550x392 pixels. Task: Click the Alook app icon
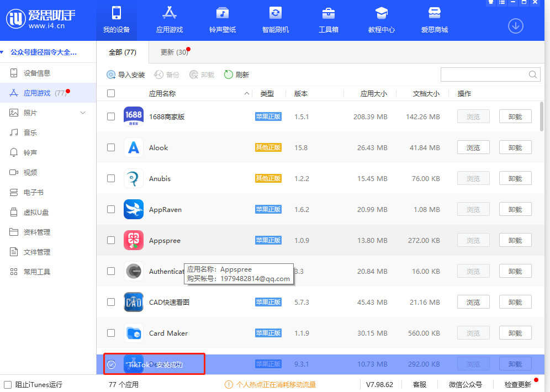(134, 147)
